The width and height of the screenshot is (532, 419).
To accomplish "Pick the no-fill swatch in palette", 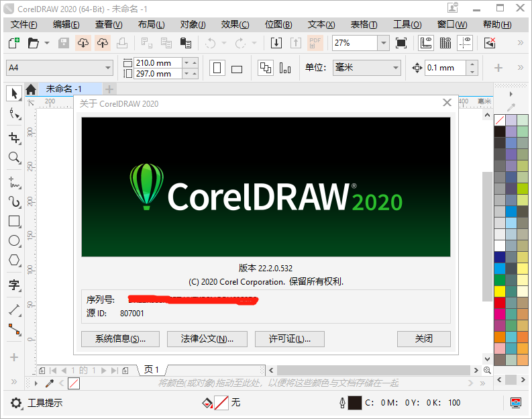I will [x=499, y=120].
